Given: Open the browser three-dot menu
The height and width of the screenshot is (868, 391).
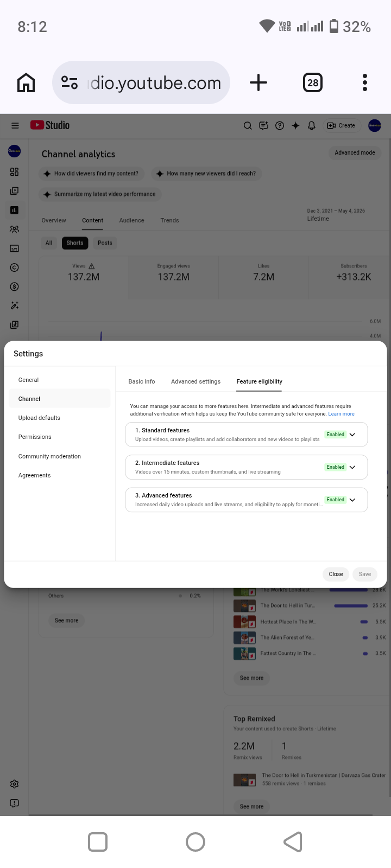Looking at the screenshot, I should tap(365, 82).
